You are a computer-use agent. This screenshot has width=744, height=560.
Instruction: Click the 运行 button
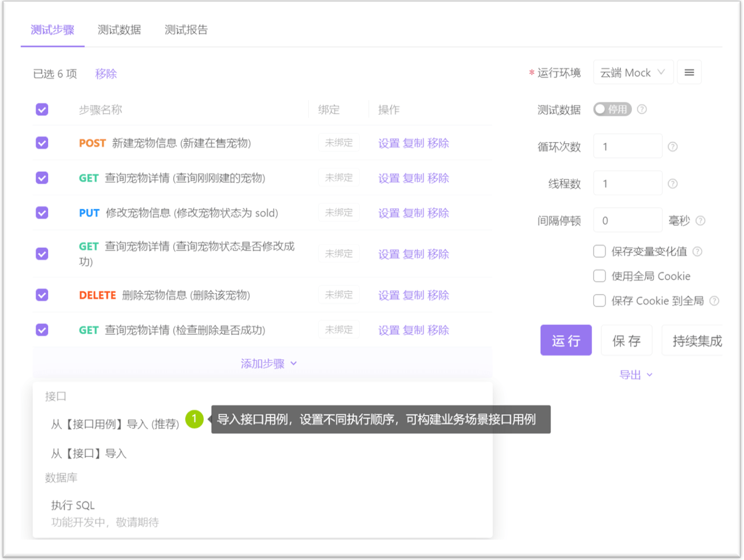566,340
